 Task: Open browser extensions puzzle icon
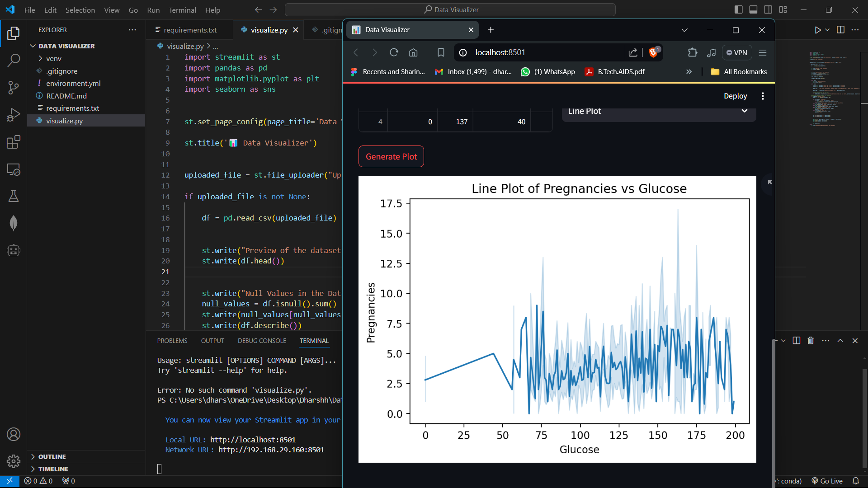(x=692, y=52)
